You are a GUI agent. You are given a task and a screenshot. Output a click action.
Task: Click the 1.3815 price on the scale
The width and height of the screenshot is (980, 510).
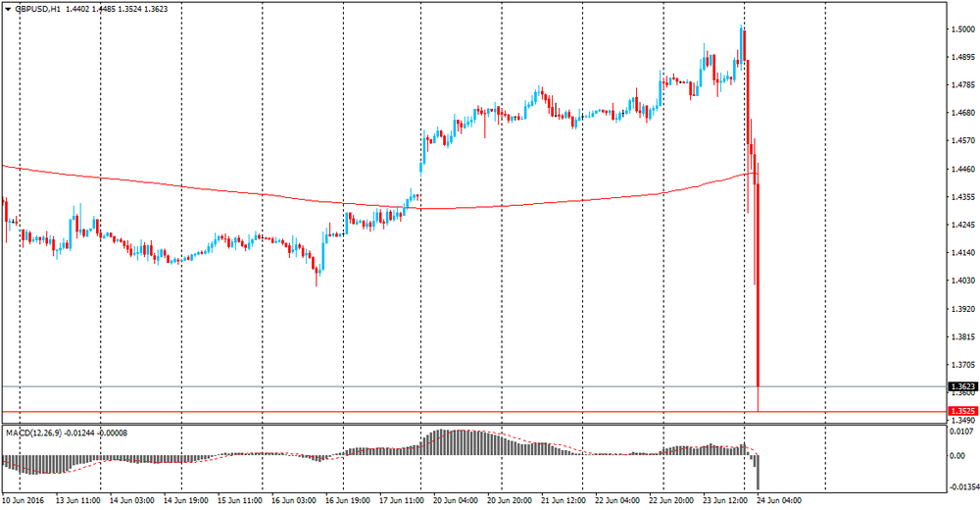[963, 336]
